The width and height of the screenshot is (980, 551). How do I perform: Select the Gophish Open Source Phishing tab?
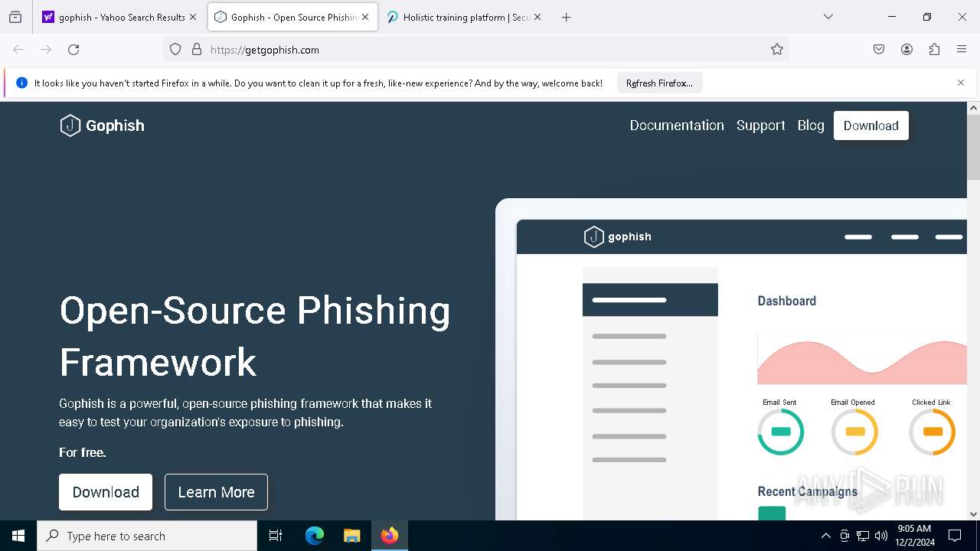(x=292, y=17)
